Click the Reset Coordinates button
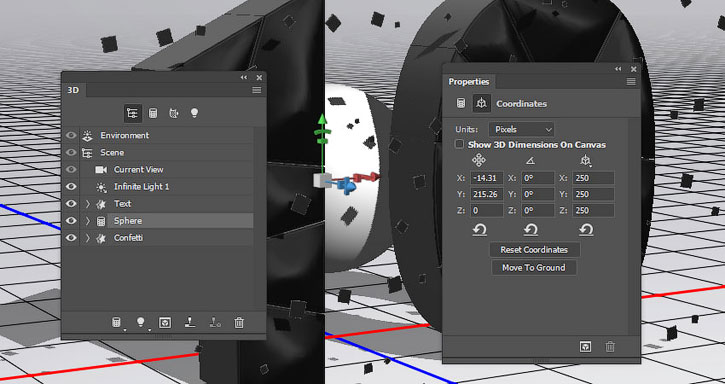725x384 pixels. click(534, 250)
